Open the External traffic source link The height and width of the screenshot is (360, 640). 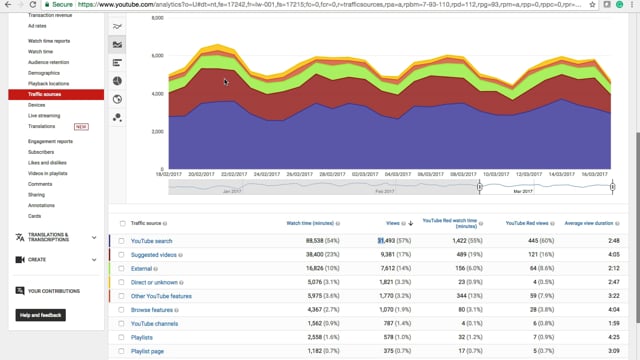(141, 269)
